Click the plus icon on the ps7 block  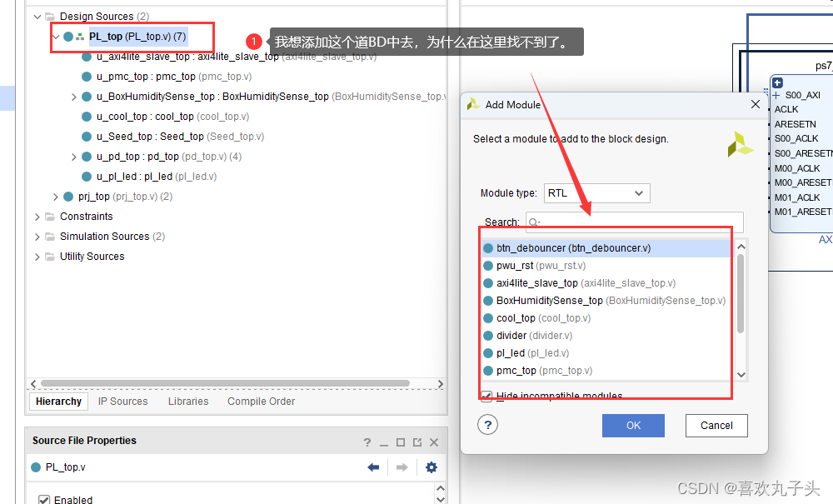776,82
